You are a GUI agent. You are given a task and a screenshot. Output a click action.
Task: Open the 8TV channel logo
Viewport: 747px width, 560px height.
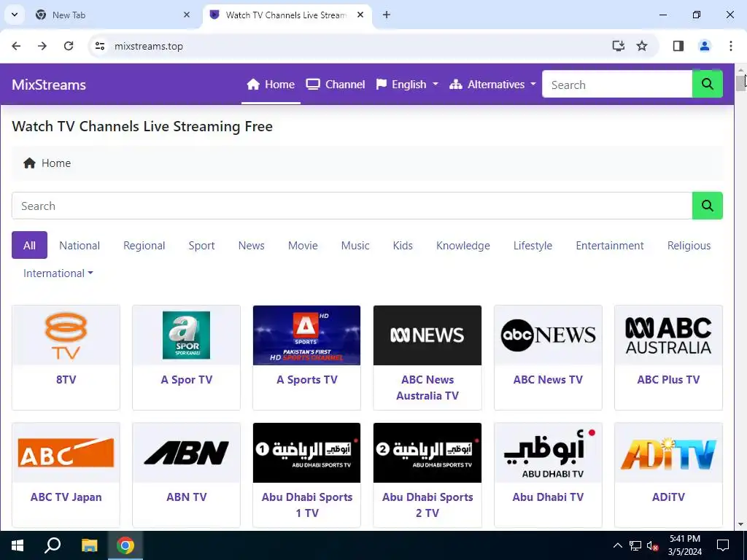click(x=66, y=335)
